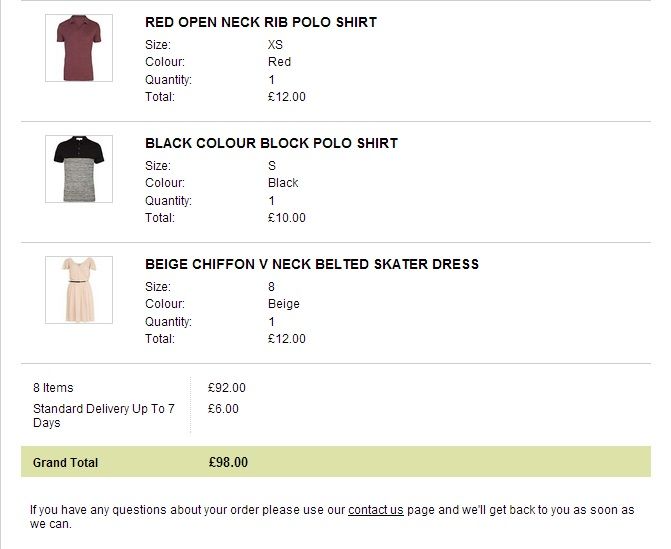Select the Black Colour Block Polo Shirt heading
The height and width of the screenshot is (549, 671).
point(271,143)
